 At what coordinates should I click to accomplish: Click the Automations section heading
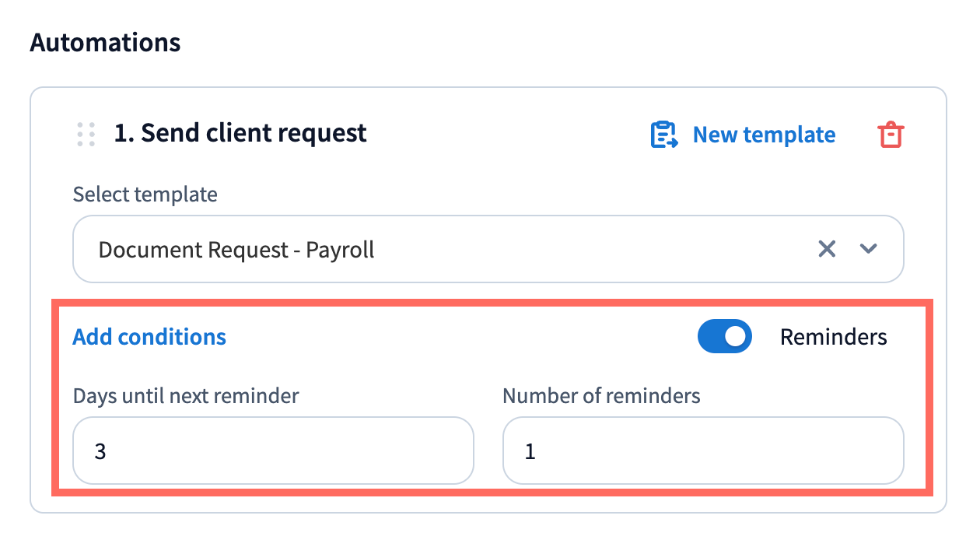click(x=105, y=41)
